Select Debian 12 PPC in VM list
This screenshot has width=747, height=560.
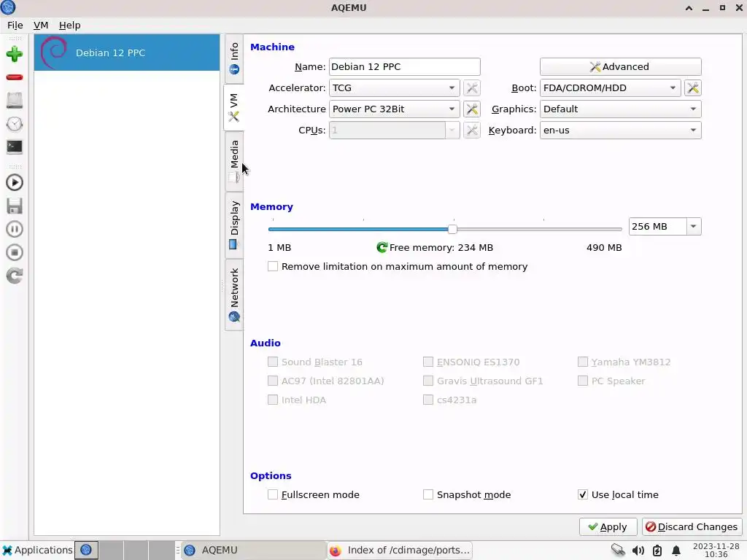tap(127, 52)
